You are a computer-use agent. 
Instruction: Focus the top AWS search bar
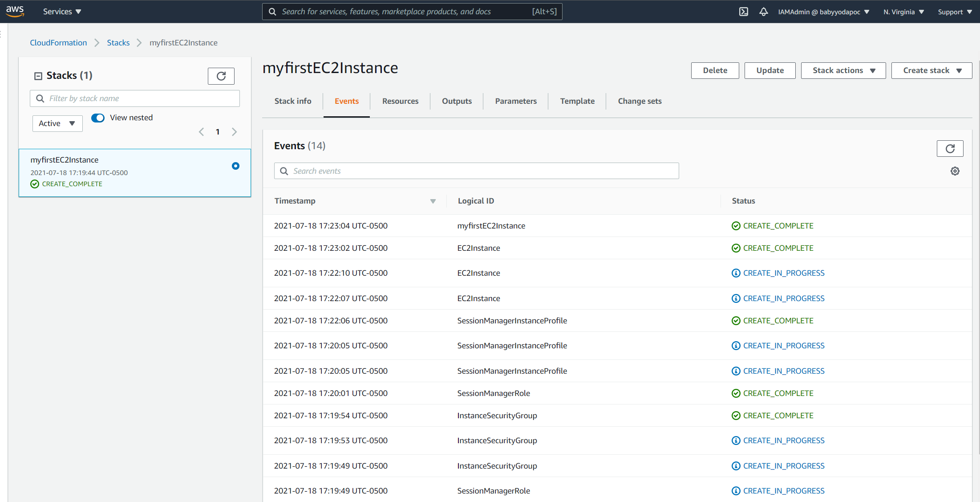click(x=412, y=12)
